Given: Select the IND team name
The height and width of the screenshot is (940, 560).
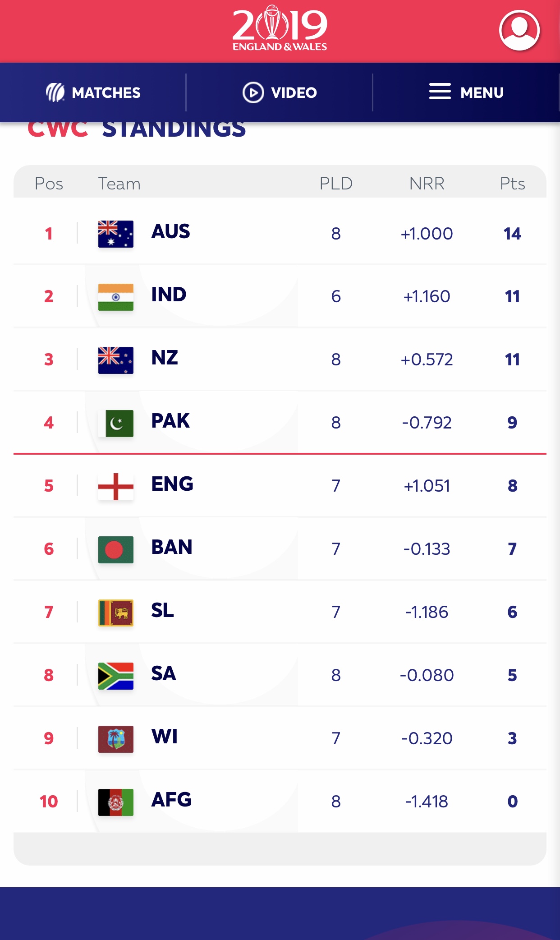Looking at the screenshot, I should pos(169,295).
